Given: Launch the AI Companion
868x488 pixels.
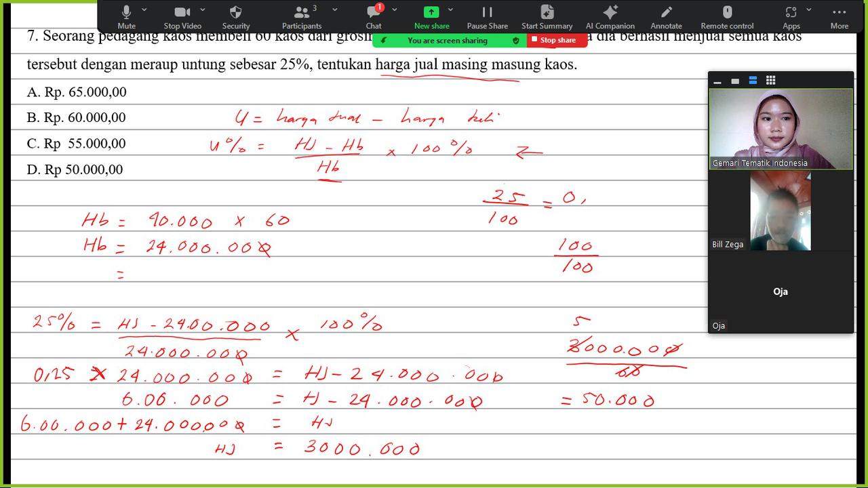Looking at the screenshot, I should click(x=610, y=12).
